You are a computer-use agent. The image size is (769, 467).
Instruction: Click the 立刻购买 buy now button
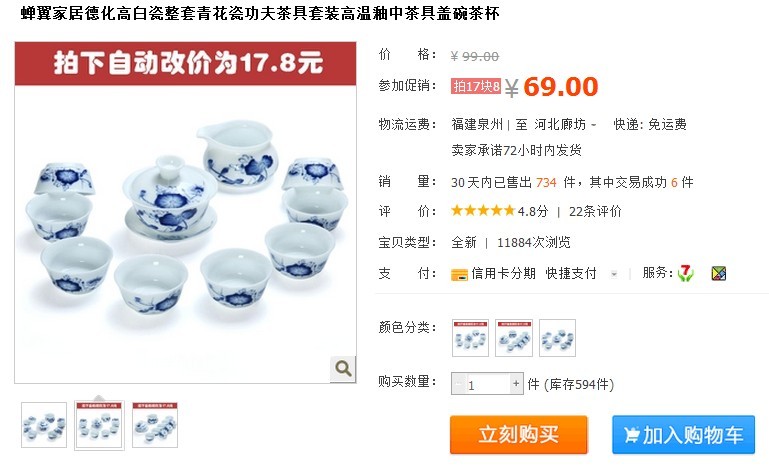(x=518, y=435)
